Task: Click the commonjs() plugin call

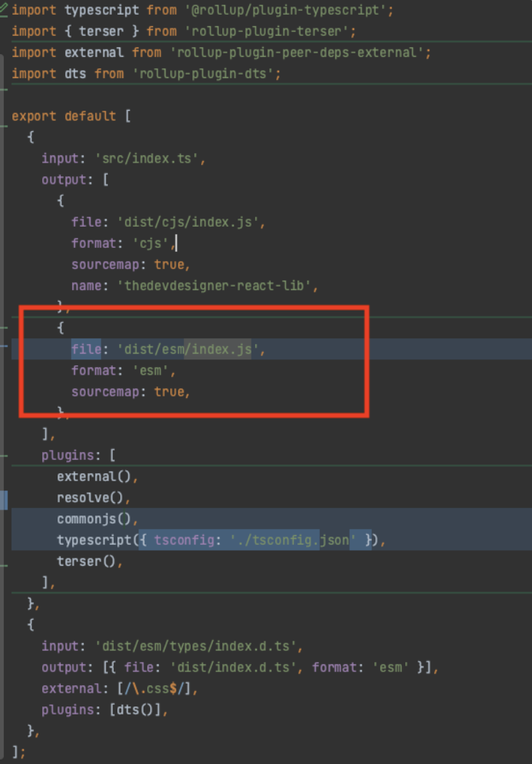Action: coord(94,519)
